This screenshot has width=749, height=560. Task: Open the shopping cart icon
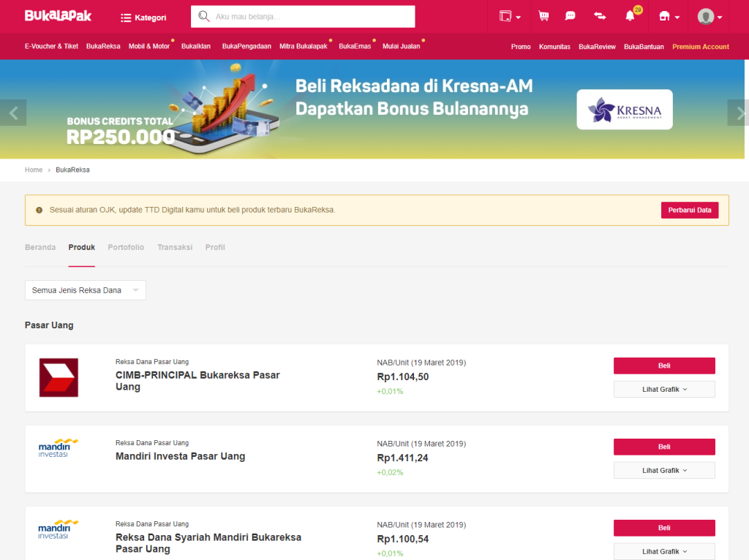543,16
